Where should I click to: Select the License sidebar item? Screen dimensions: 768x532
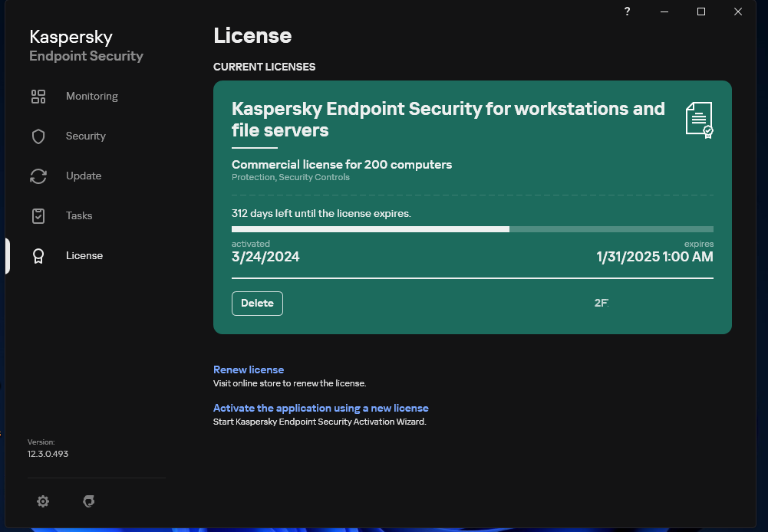click(84, 255)
